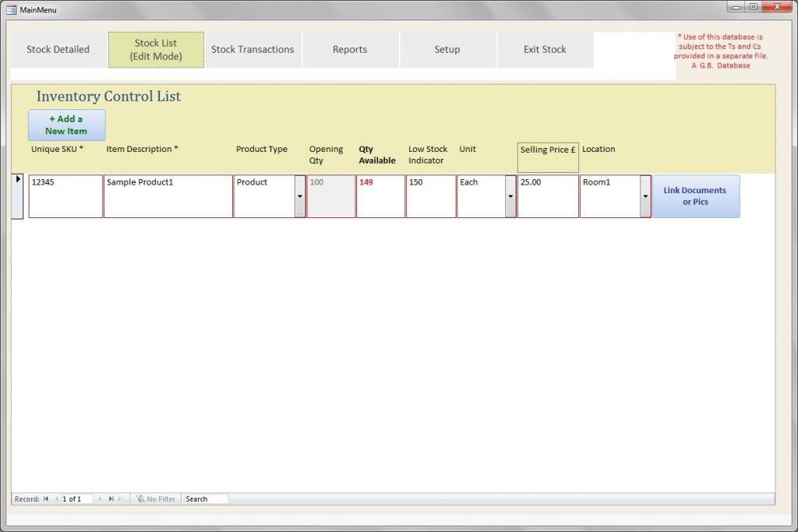This screenshot has width=798, height=532.
Task: Create a new record with new-record icon
Action: click(x=122, y=499)
